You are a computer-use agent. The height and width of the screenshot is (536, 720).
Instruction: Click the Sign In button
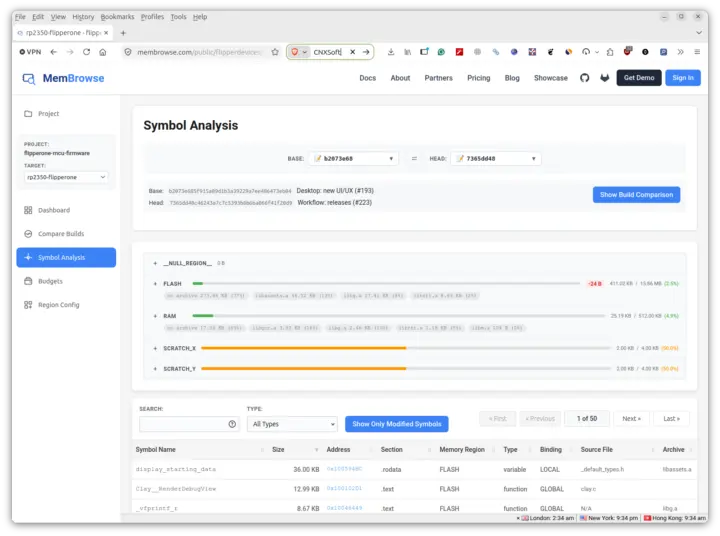(683, 78)
